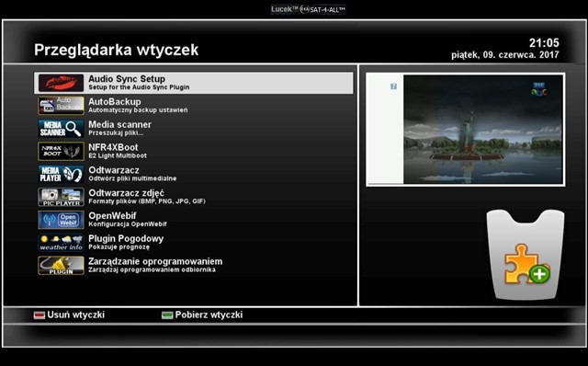
Task: Select the Audio Sync Setup entry
Action: (194, 83)
